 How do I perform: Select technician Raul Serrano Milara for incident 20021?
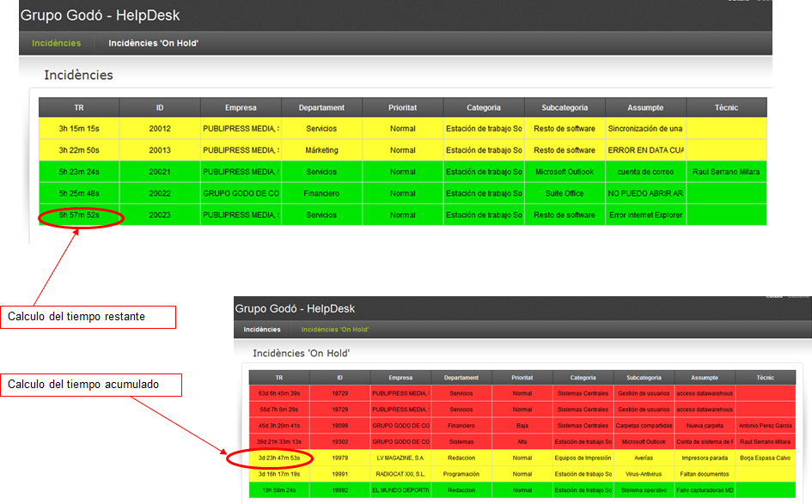click(x=726, y=172)
